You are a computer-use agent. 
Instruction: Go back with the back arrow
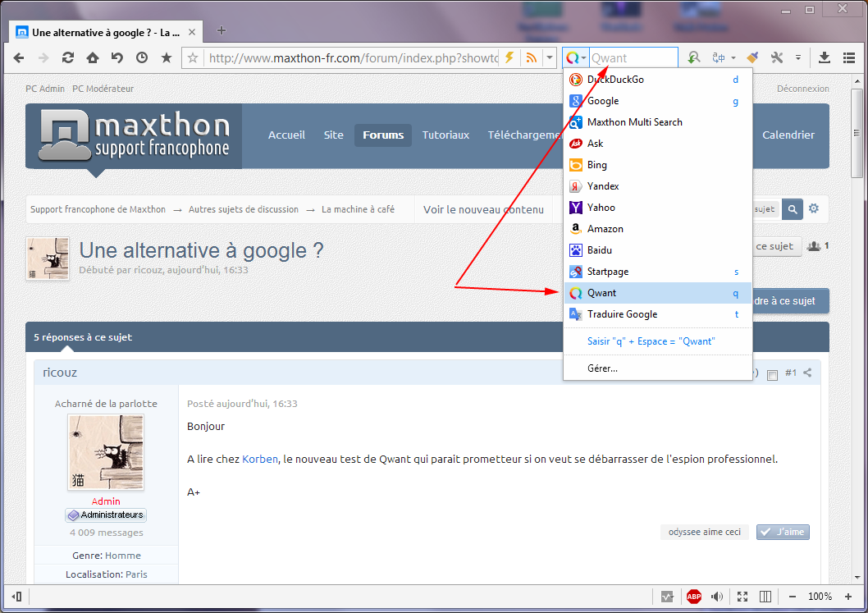(x=19, y=57)
